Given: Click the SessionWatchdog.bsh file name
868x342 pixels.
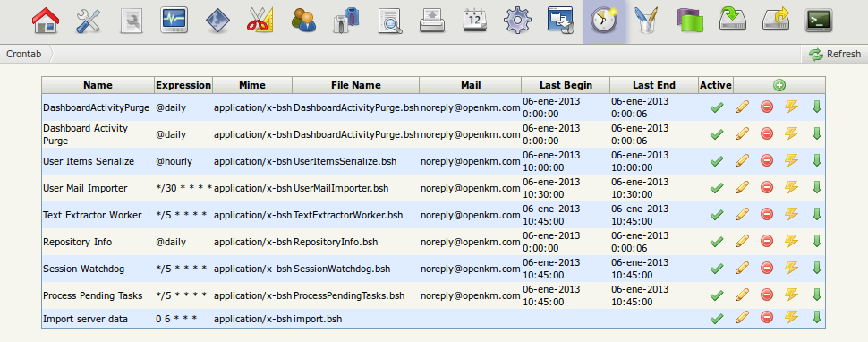Looking at the screenshot, I should coord(342,269).
